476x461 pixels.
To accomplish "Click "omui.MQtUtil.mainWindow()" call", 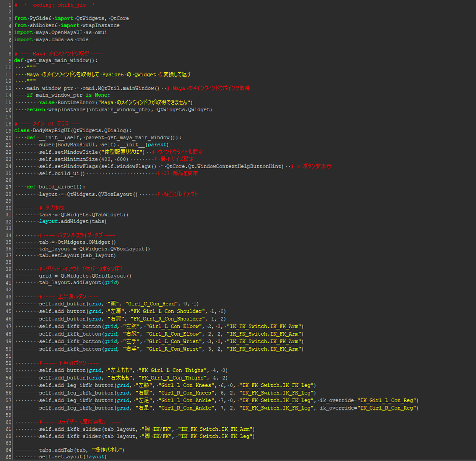I will click(121, 88).
